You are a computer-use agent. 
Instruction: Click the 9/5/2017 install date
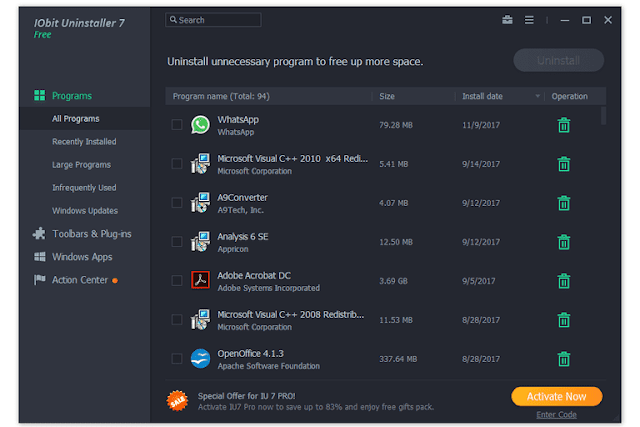[478, 281]
